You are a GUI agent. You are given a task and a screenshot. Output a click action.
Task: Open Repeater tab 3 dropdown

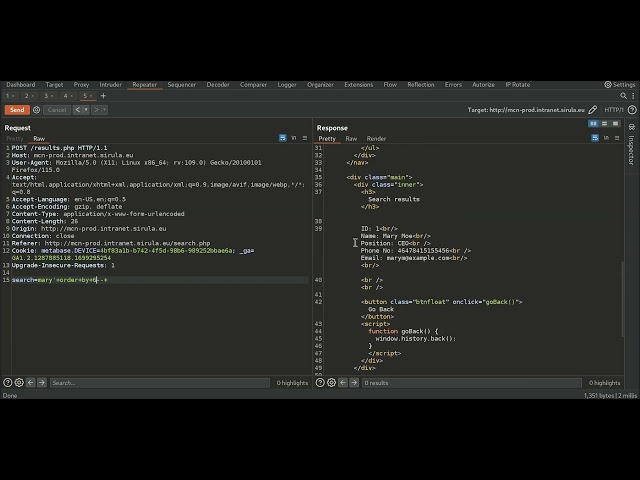click(52, 96)
